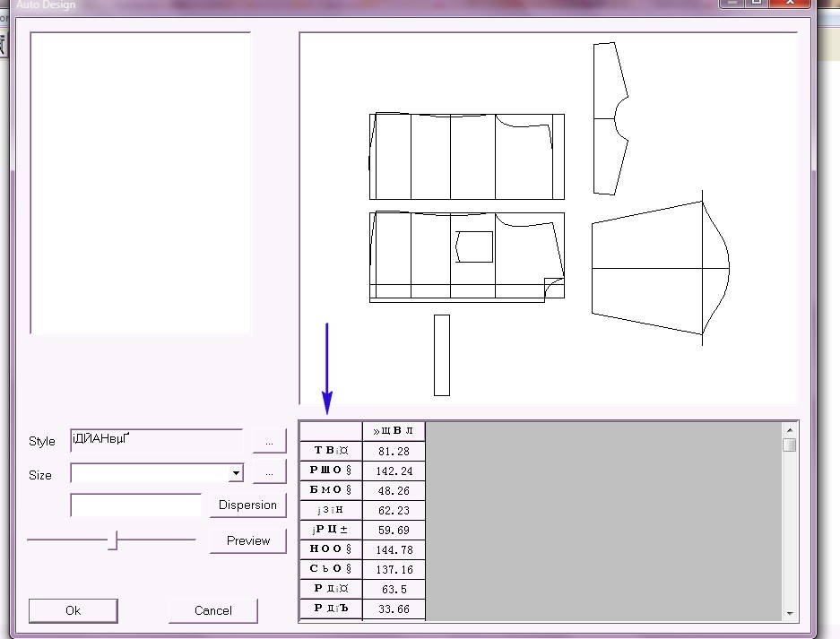This screenshot has width=840, height=639.
Task: Click the row header left of 59.69
Action: (331, 531)
